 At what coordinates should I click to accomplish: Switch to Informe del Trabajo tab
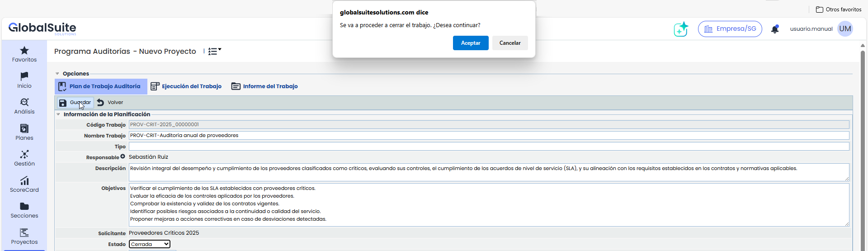265,86
